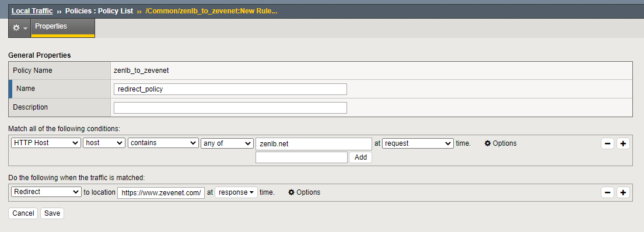Open the 'any of' dropdown

227,143
